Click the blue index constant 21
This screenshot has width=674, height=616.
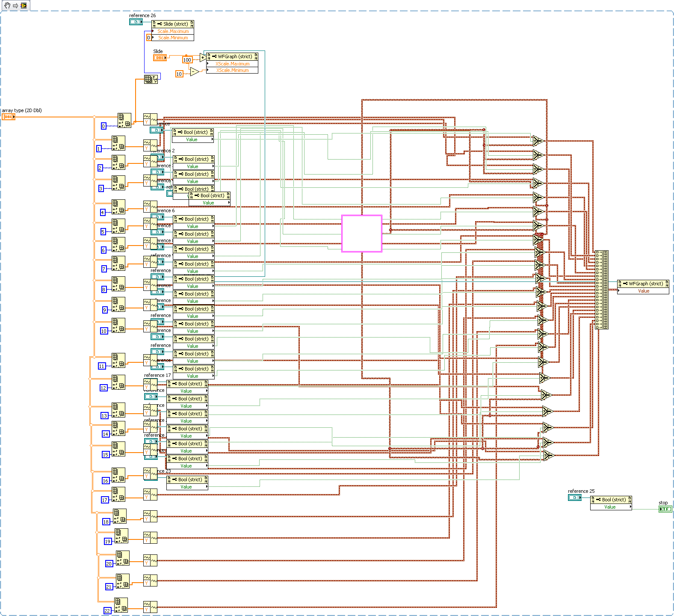[109, 587]
